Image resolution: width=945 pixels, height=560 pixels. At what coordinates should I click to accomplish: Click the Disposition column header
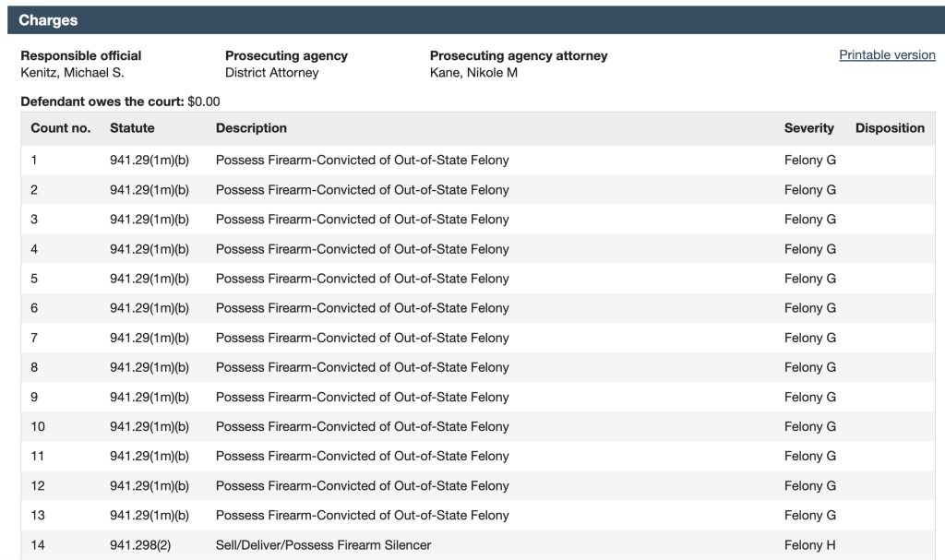(890, 128)
